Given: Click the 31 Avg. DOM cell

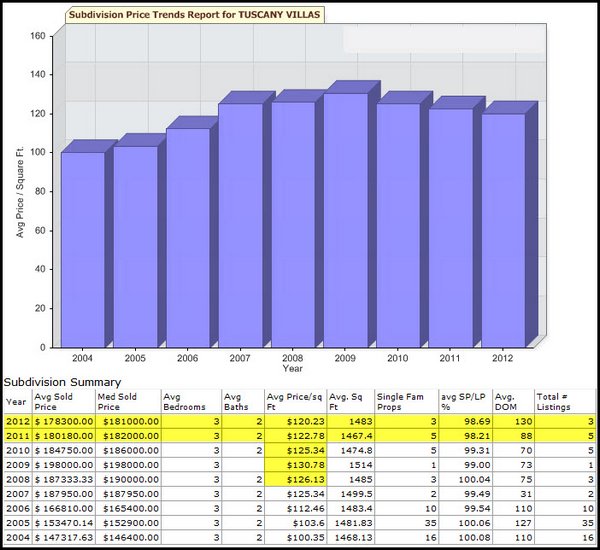Looking at the screenshot, I should (x=513, y=494).
